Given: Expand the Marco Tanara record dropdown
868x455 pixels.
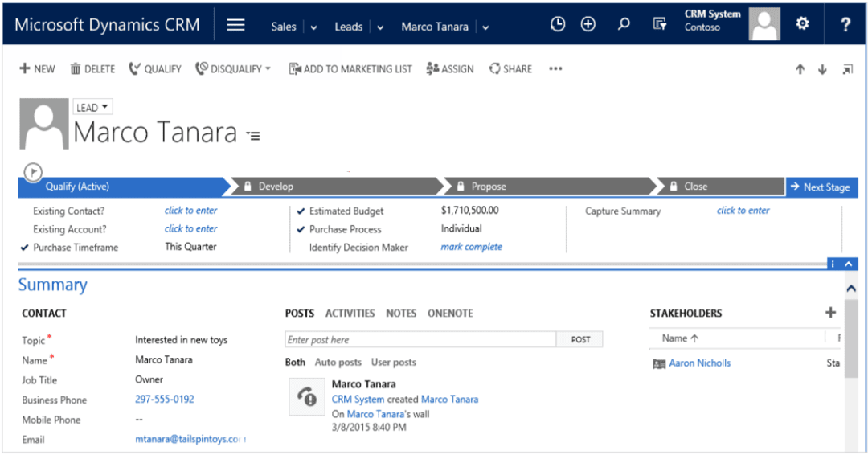Looking at the screenshot, I should click(x=485, y=27).
